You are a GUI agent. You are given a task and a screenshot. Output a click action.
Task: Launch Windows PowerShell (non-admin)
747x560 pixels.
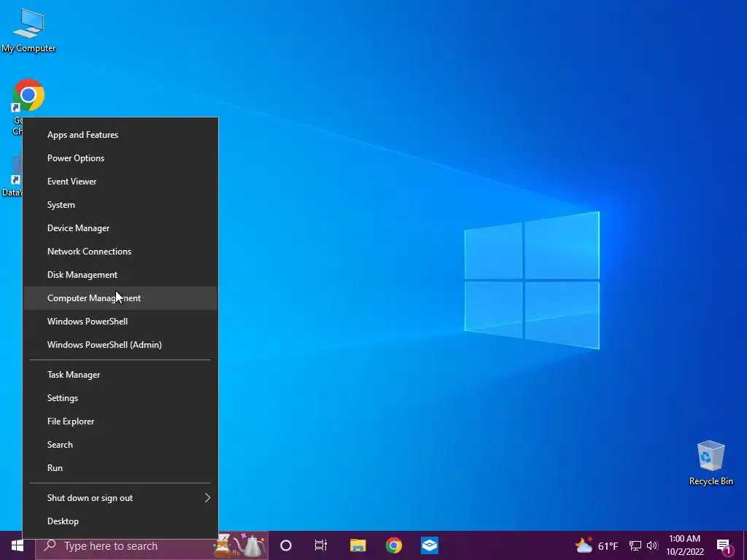click(120, 322)
